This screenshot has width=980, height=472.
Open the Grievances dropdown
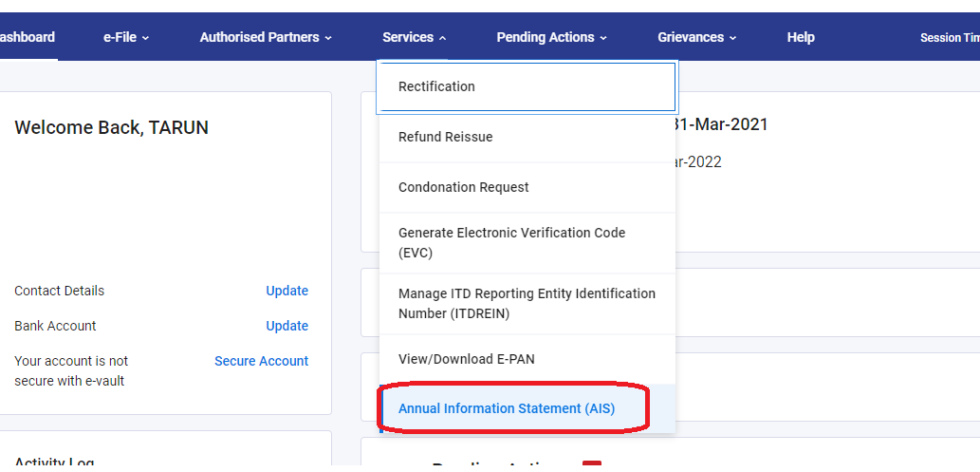(x=696, y=37)
